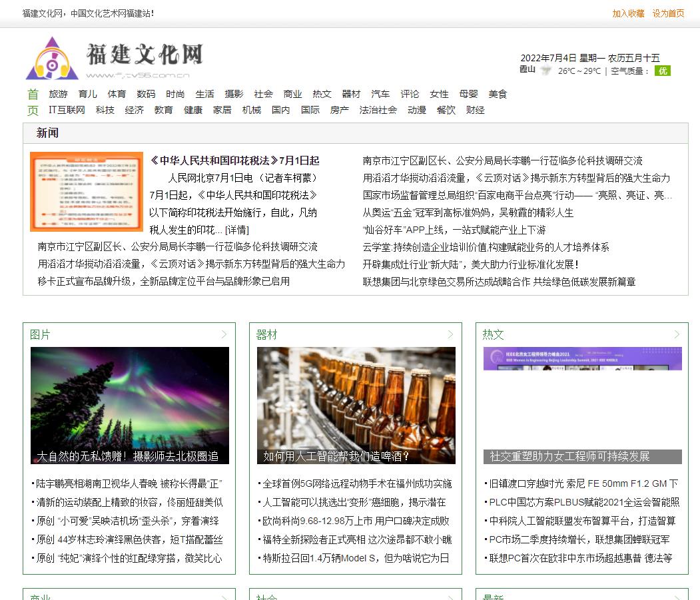Open IT互联网 category
This screenshot has height=600, width=700.
point(67,110)
